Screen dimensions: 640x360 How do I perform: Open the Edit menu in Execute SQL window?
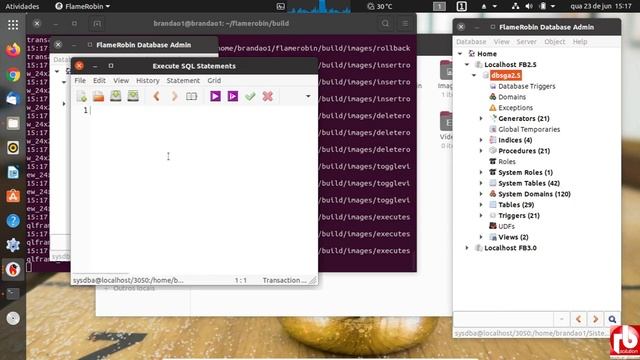click(x=99, y=80)
